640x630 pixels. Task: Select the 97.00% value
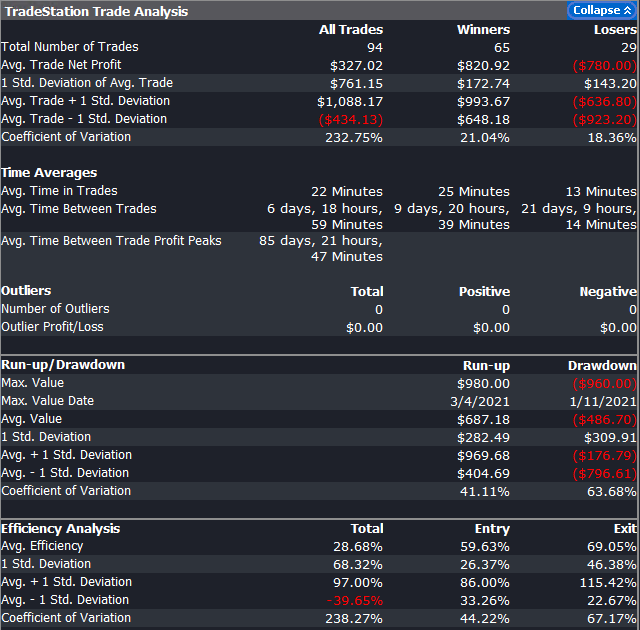[x=358, y=582]
